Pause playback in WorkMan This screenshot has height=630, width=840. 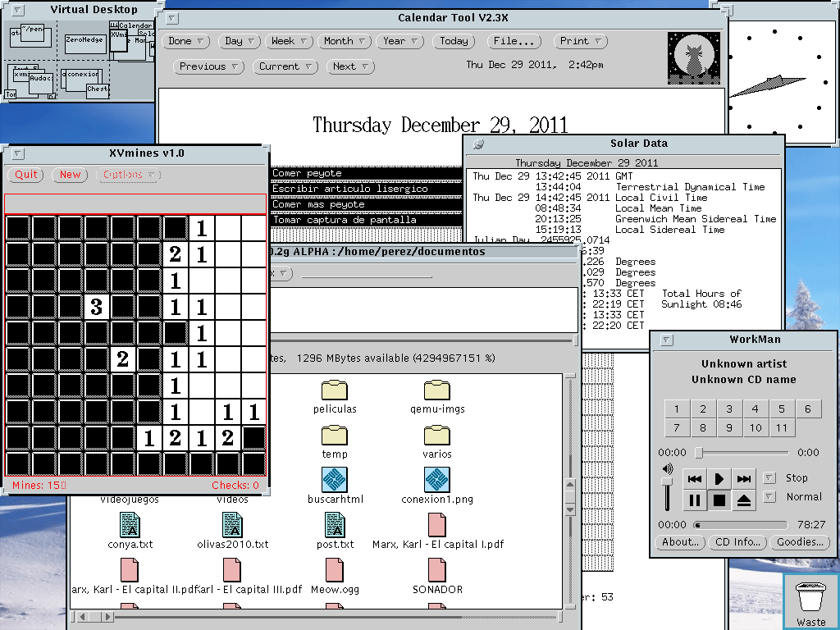(694, 500)
